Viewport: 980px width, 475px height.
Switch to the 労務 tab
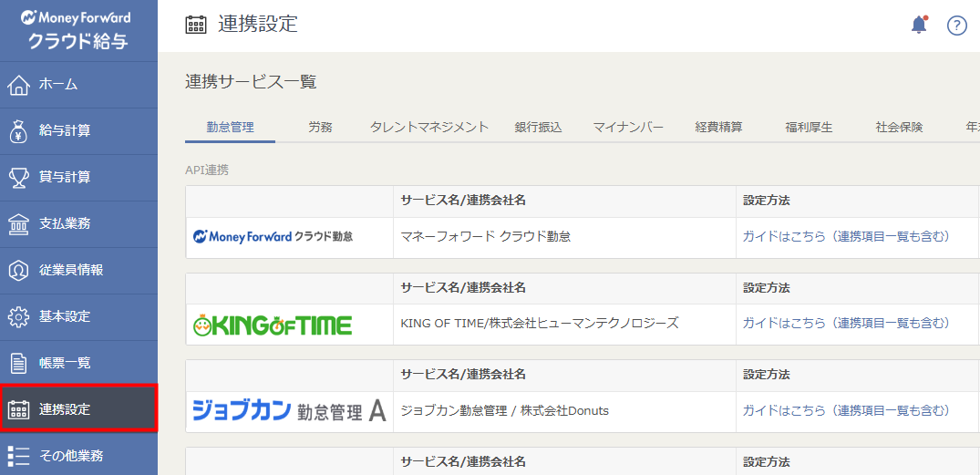[x=320, y=128]
